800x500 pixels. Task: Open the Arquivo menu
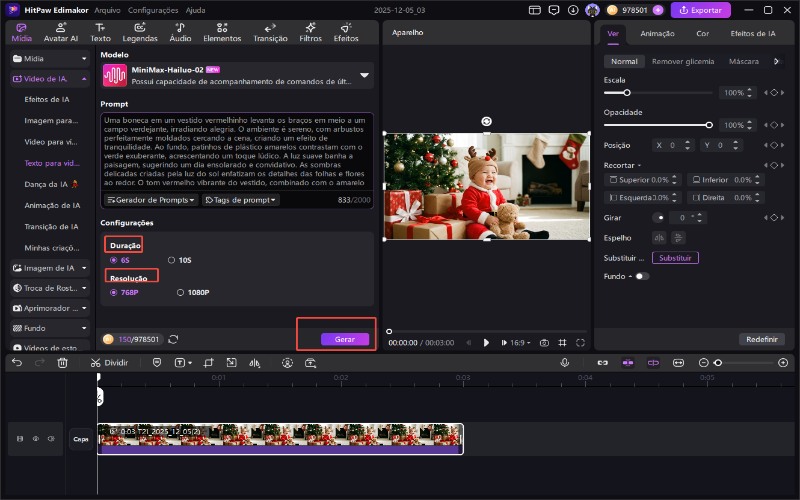click(x=107, y=10)
